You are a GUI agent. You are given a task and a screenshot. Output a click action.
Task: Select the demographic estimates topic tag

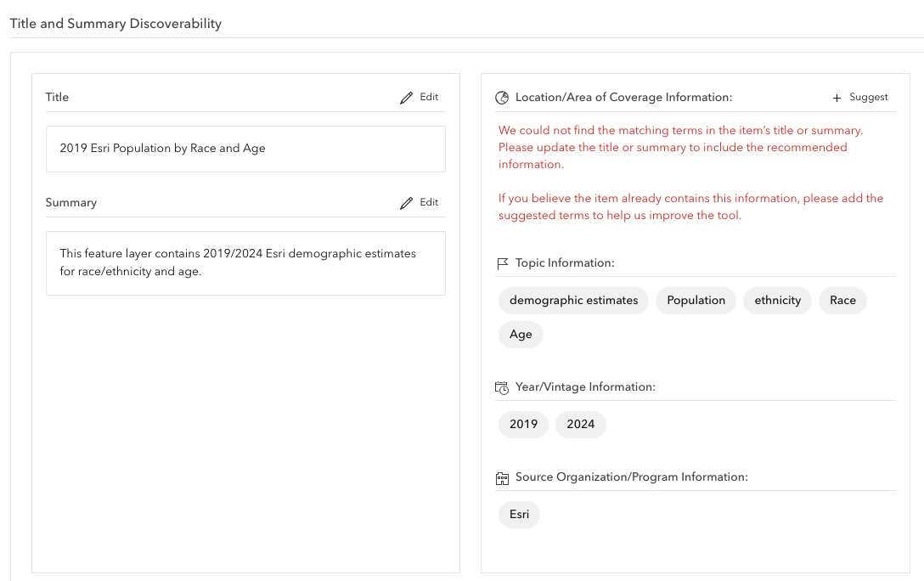(573, 300)
